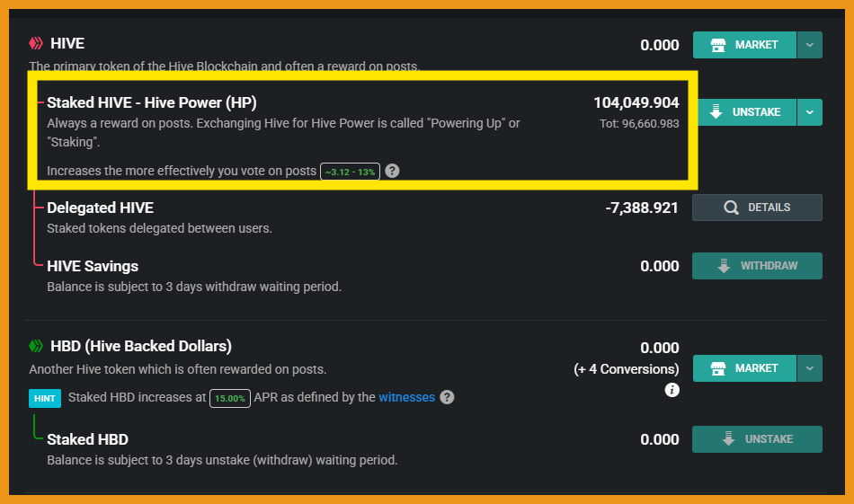Click the HBD Market button
The image size is (854, 504).
point(744,368)
